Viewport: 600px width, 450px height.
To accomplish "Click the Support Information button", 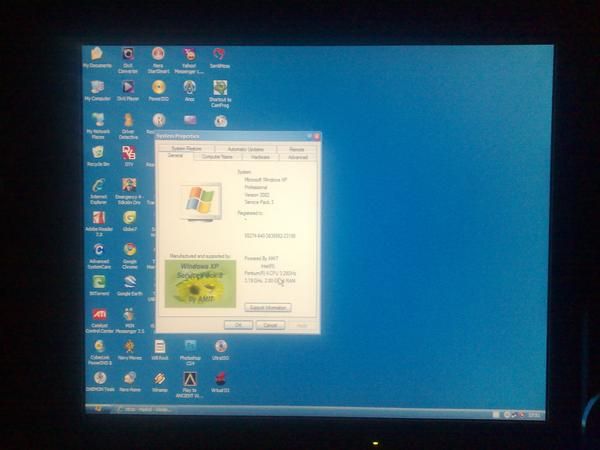I will (268, 308).
